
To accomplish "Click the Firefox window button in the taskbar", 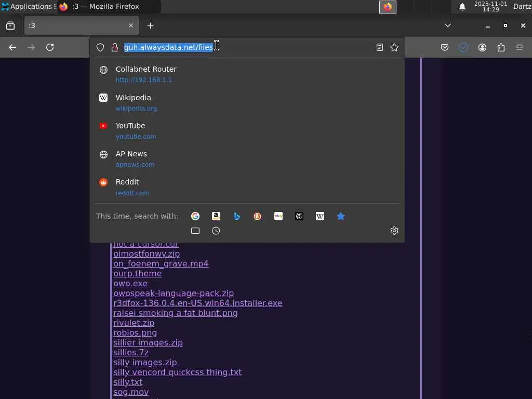I will point(109,6).
